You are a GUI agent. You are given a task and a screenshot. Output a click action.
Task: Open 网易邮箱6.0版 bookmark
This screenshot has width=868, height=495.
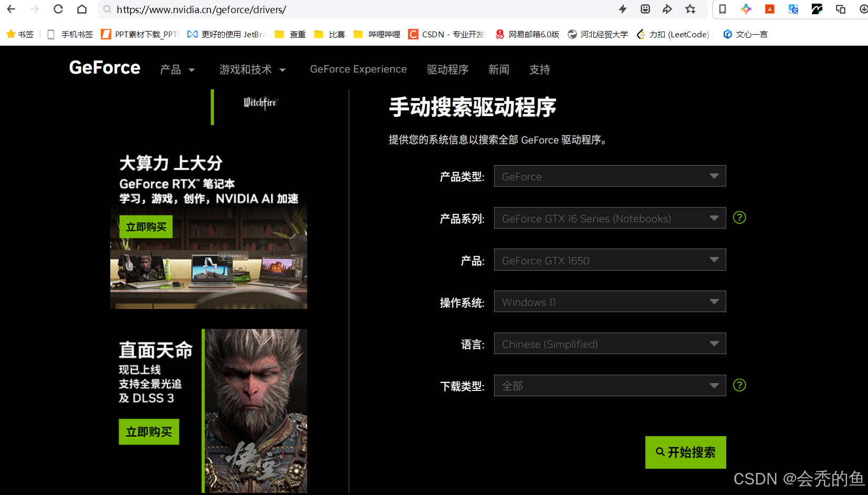point(527,34)
